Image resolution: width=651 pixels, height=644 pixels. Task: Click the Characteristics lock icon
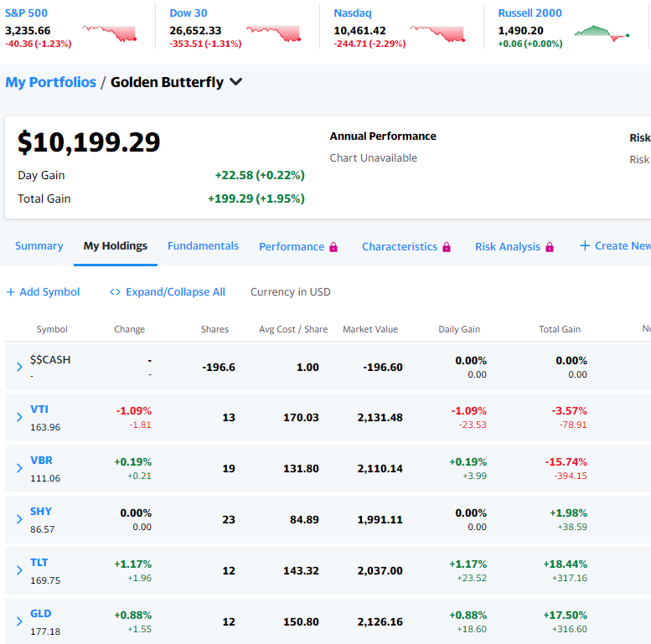click(447, 247)
